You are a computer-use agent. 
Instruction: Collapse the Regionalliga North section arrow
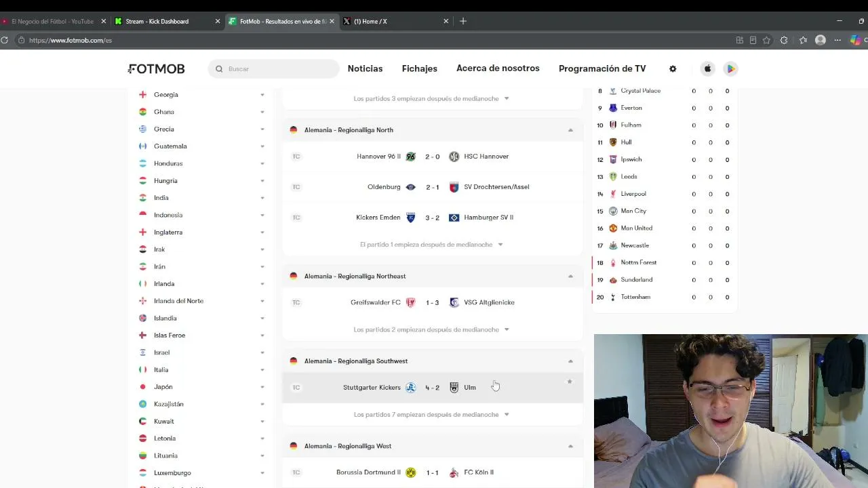pyautogui.click(x=570, y=130)
